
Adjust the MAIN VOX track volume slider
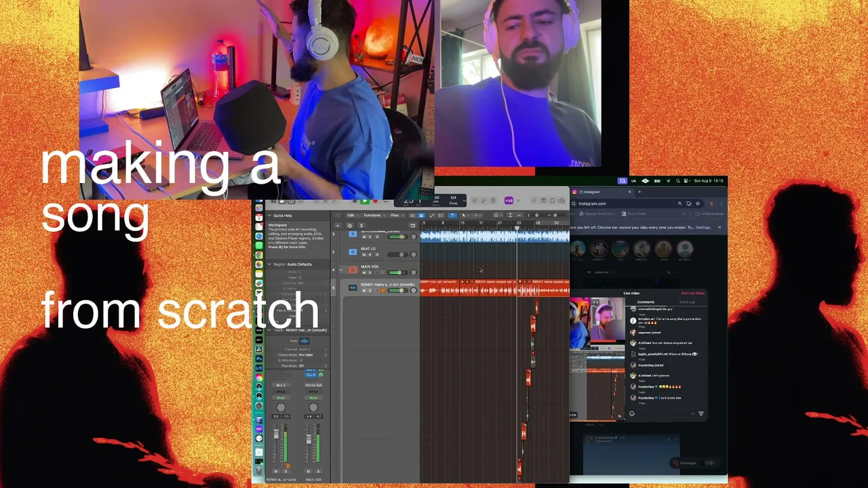tap(397, 272)
